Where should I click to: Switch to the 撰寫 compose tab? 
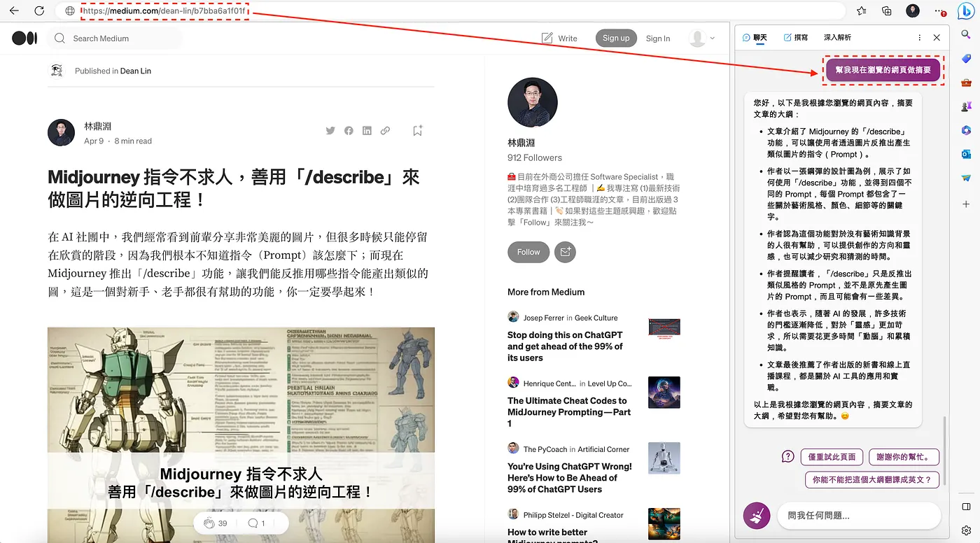point(795,38)
